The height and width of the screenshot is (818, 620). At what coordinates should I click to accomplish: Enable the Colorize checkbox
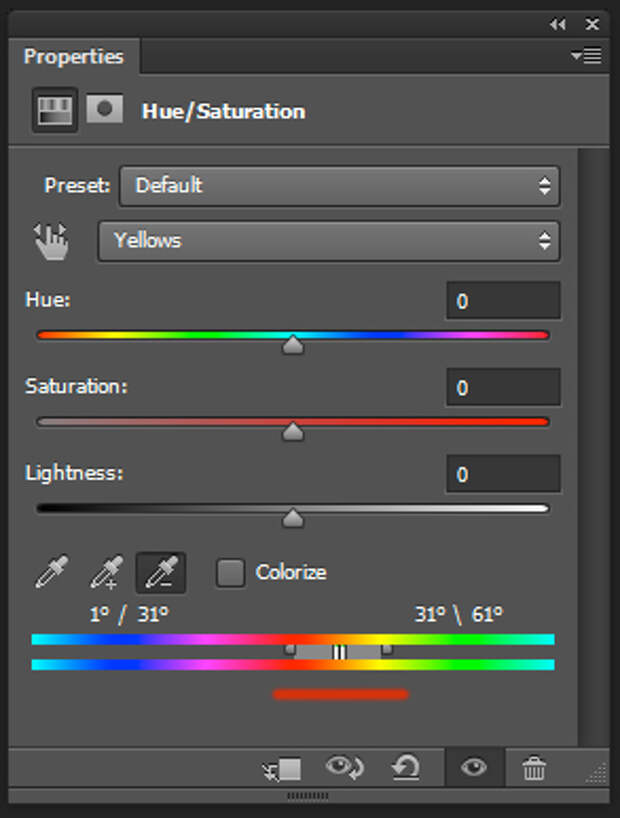click(230, 573)
